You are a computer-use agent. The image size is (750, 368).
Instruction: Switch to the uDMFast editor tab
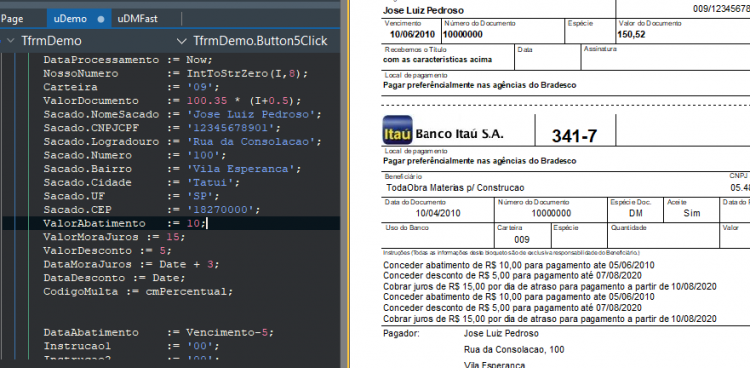click(x=138, y=19)
